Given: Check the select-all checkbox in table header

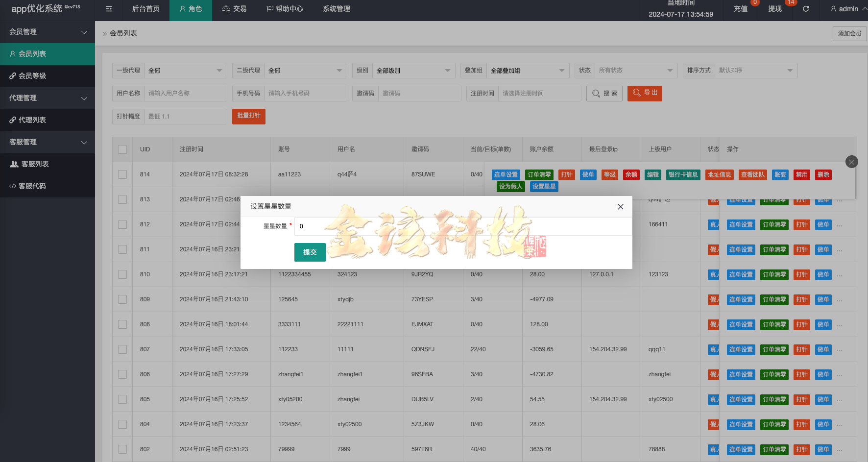Looking at the screenshot, I should point(122,149).
